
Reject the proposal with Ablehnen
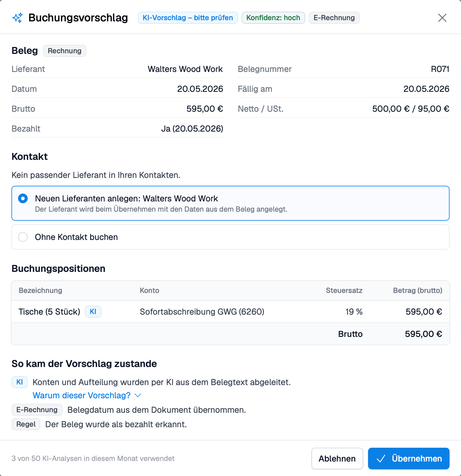pos(337,459)
